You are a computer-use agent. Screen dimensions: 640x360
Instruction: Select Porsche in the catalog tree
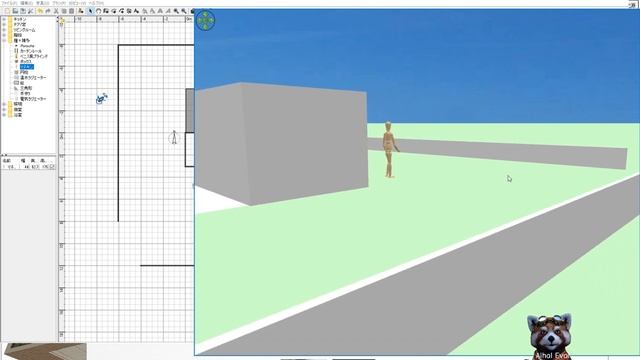(27, 46)
